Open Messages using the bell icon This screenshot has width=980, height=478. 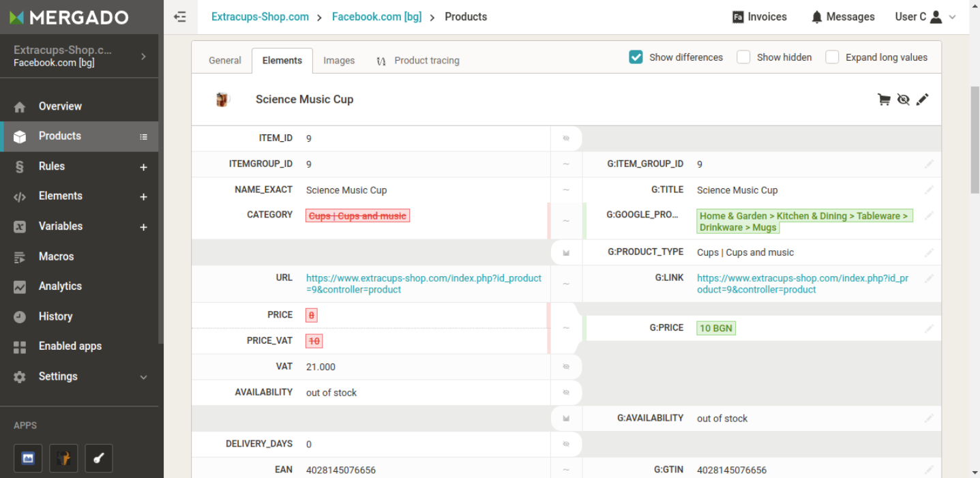pyautogui.click(x=818, y=16)
